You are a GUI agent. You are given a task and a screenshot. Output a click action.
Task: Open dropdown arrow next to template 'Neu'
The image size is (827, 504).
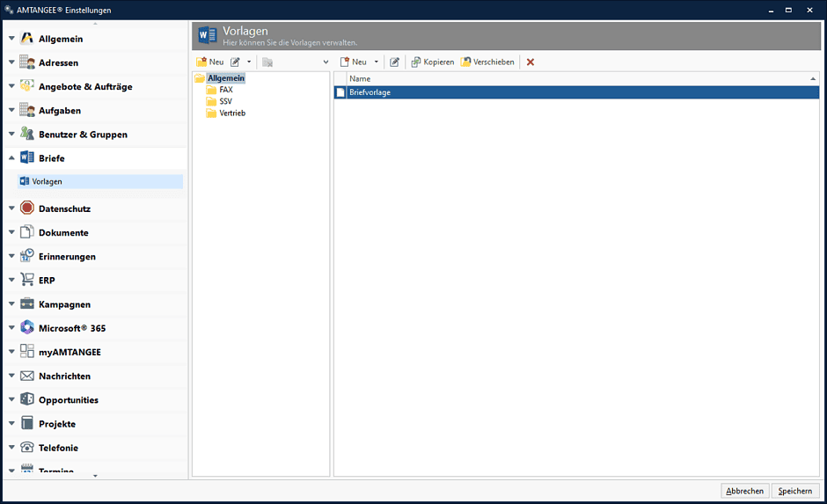coord(377,62)
